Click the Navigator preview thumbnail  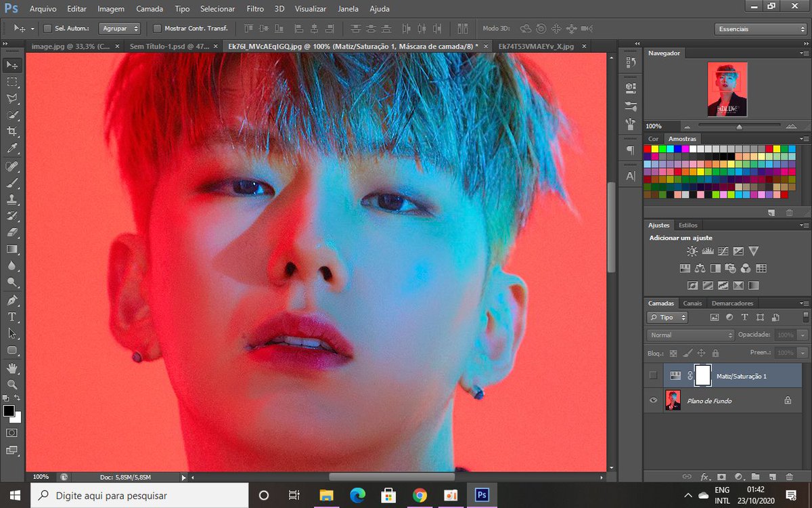click(x=727, y=89)
